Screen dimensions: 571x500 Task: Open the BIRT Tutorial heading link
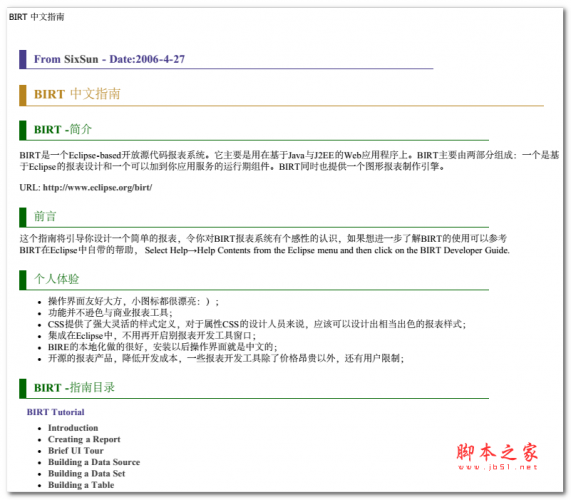coord(55,412)
